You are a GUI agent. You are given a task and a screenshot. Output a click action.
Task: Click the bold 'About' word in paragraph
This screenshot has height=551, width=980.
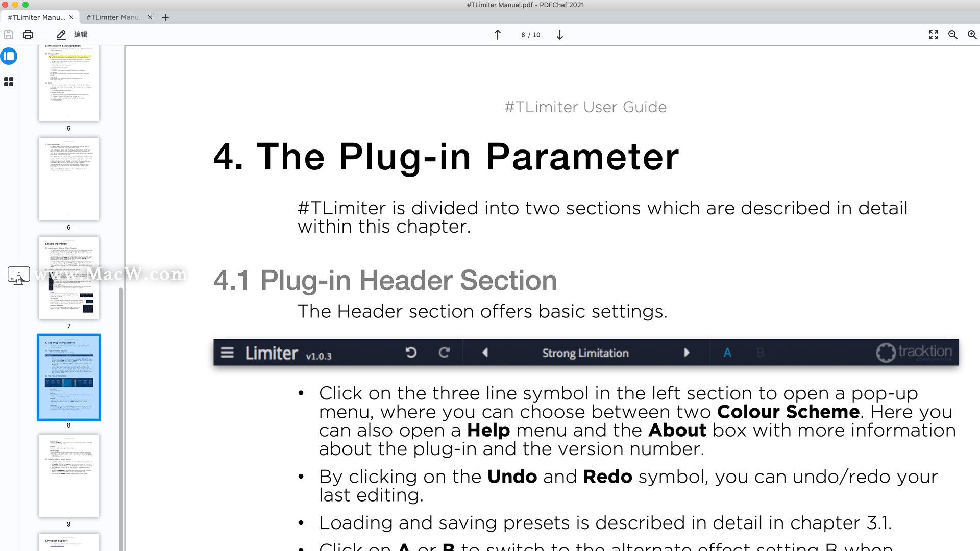(x=677, y=431)
